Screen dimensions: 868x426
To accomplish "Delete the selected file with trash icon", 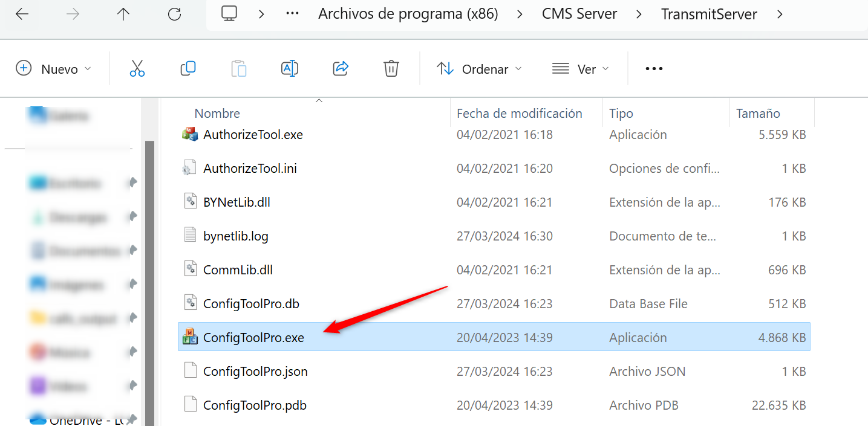I will (x=391, y=68).
